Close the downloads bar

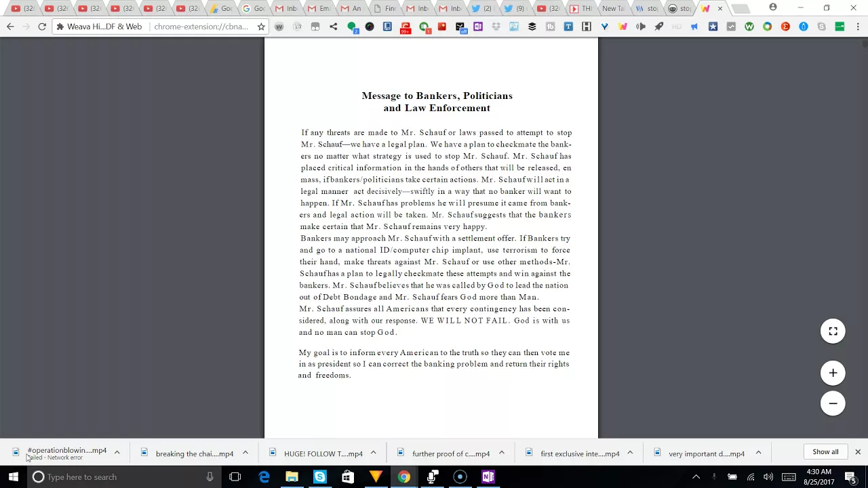[x=857, y=451]
